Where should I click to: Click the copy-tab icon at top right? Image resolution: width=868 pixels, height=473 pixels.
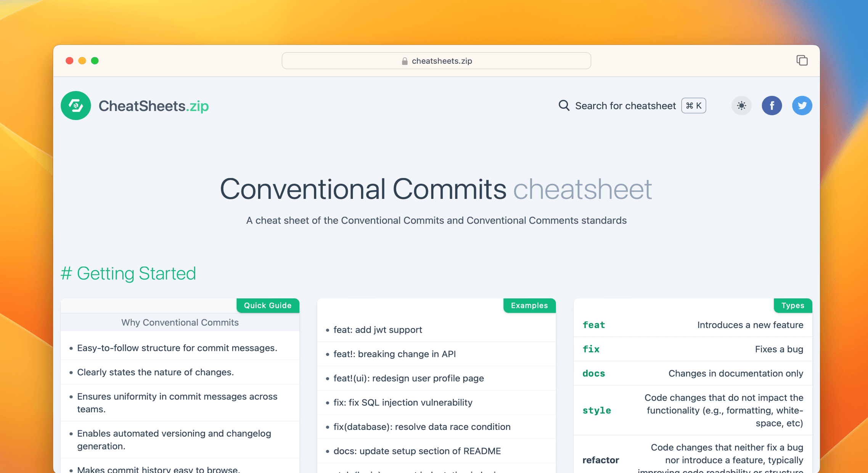pos(802,60)
